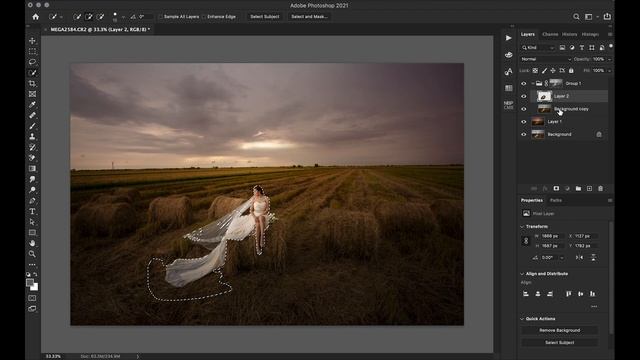Click the foreground color swatch
The width and height of the screenshot is (640, 360).
30,282
